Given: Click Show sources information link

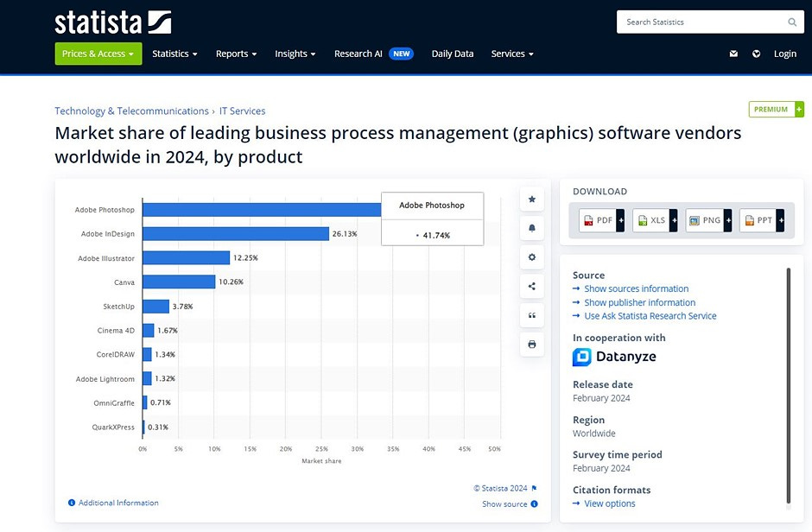Looking at the screenshot, I should coord(637,288).
